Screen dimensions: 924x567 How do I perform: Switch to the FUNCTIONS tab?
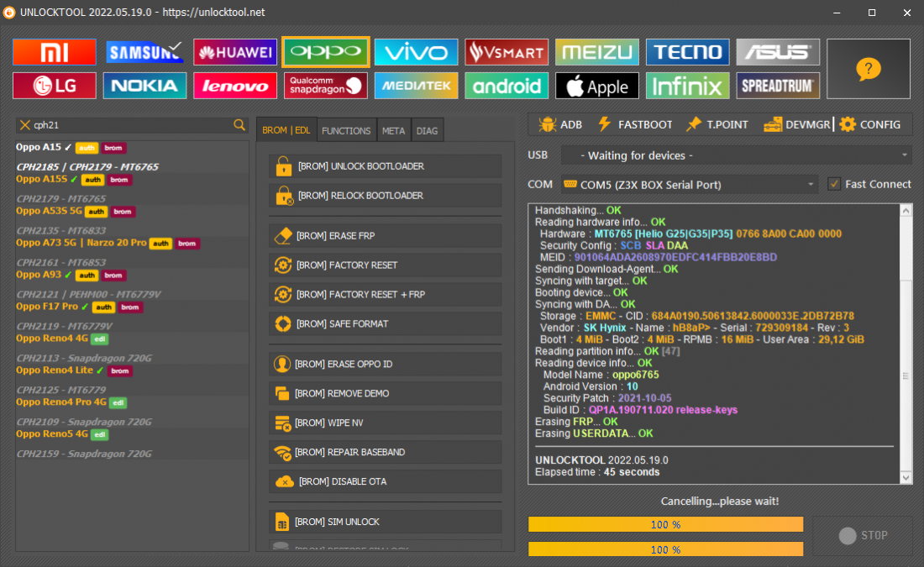pos(346,131)
